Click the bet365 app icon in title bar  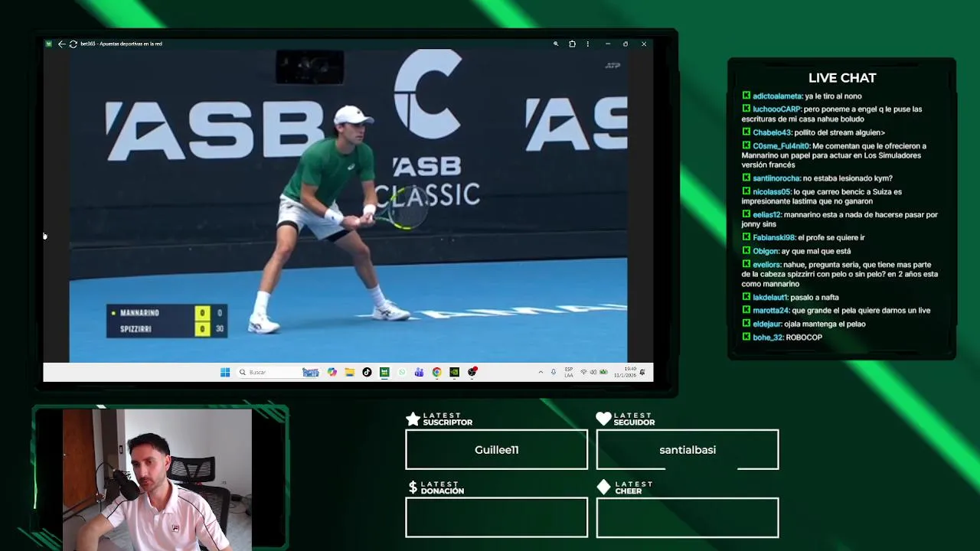tap(49, 44)
